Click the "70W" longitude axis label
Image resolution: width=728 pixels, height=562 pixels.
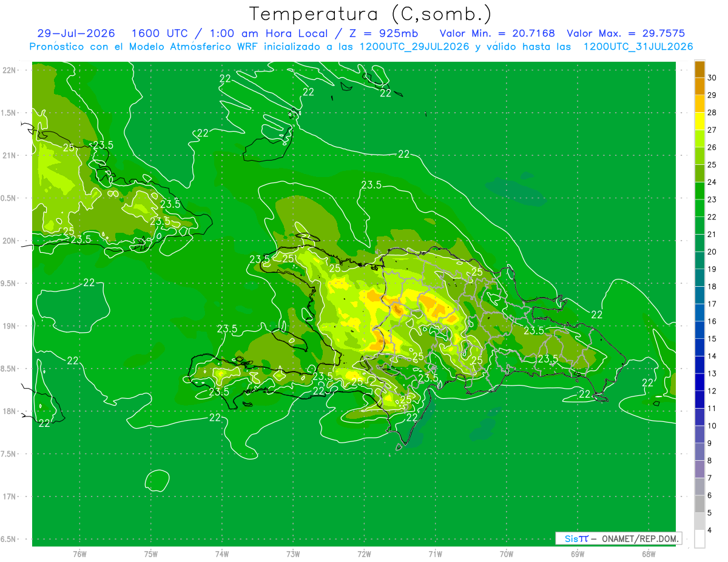[x=506, y=554]
